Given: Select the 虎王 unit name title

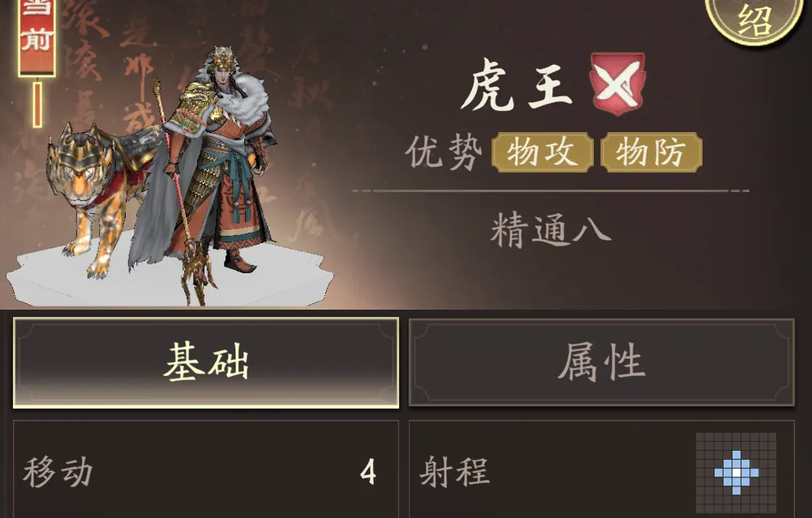Looking at the screenshot, I should point(517,85).
